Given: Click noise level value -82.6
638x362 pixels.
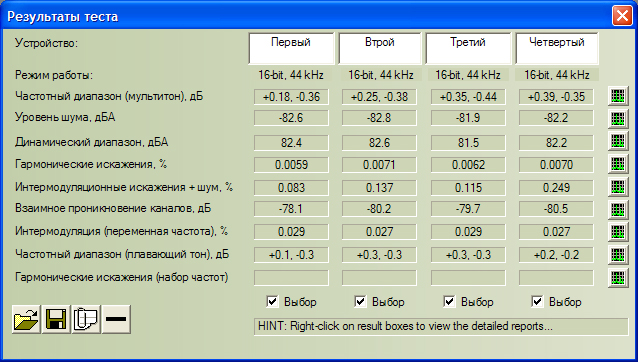Looking at the screenshot, I should coord(291,118).
